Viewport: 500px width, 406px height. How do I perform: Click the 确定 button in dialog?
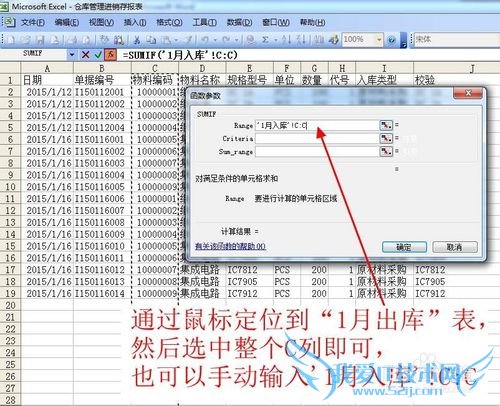pyautogui.click(x=404, y=247)
